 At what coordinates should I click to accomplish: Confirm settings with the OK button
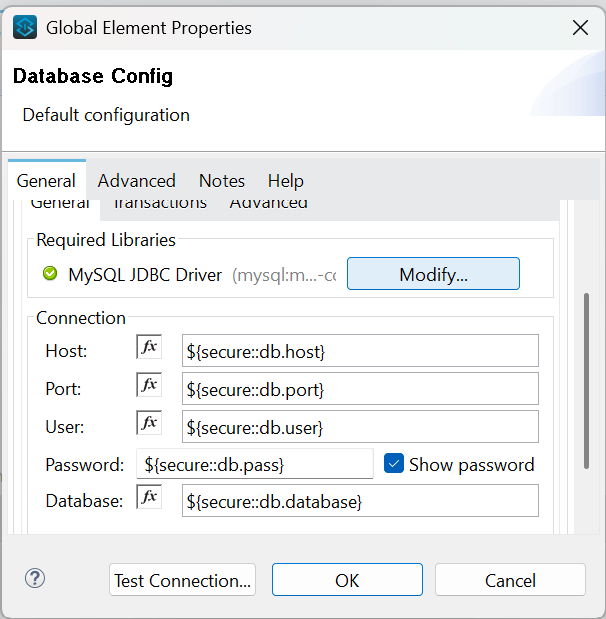[x=347, y=580]
